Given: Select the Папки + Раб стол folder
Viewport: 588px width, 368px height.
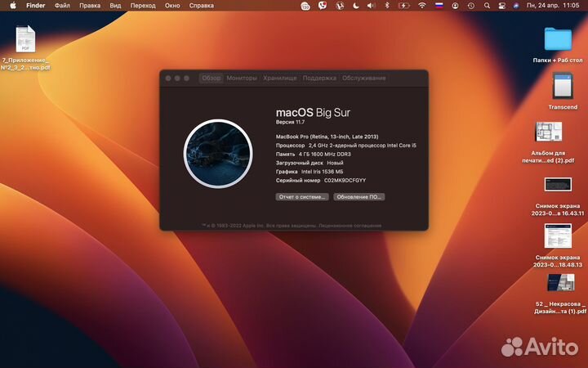Looking at the screenshot, I should 558,39.
